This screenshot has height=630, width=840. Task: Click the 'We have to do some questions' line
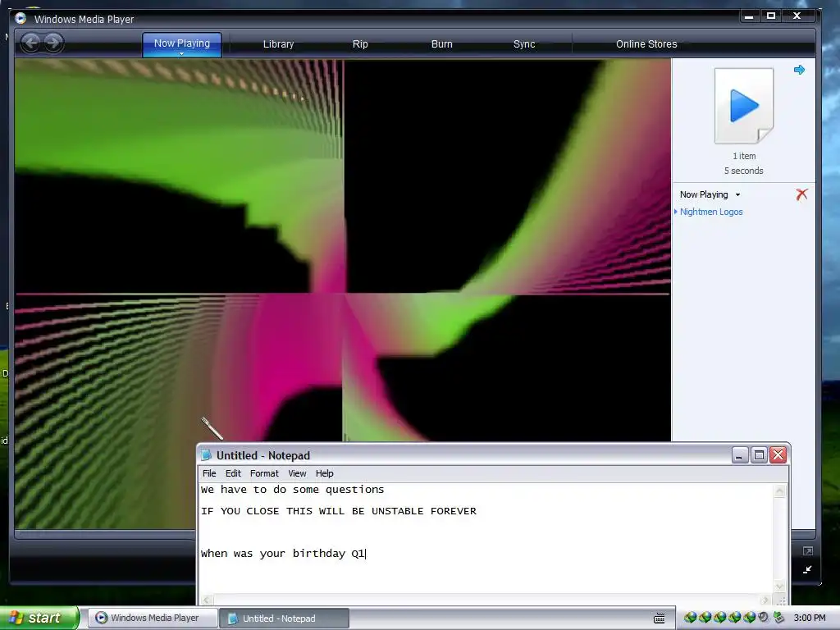click(x=293, y=490)
